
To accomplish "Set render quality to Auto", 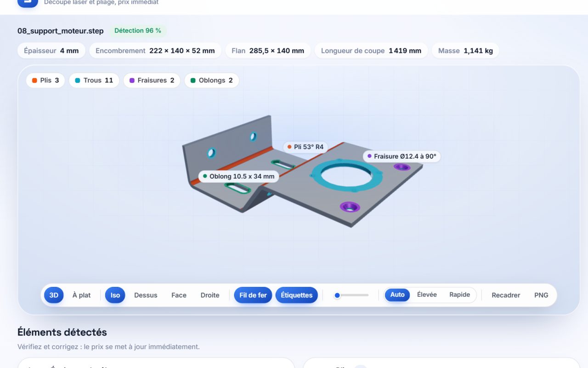I will click(397, 295).
